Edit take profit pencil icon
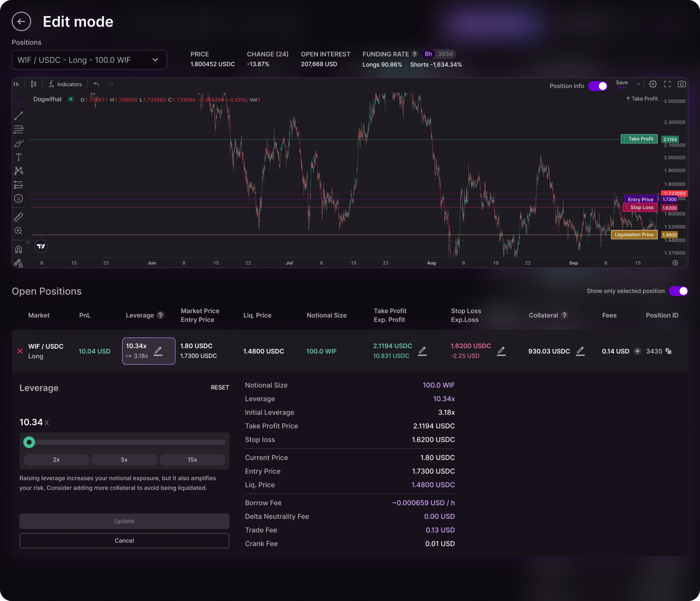The width and height of the screenshot is (700, 601). point(422,351)
